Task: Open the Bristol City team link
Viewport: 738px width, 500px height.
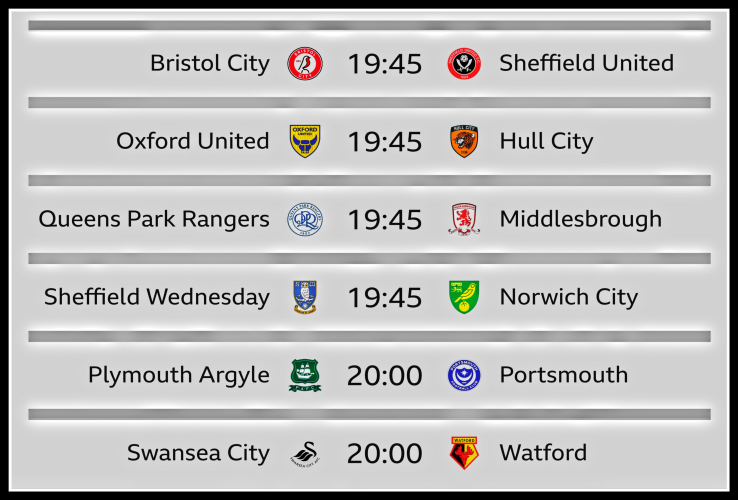Action: 210,63
